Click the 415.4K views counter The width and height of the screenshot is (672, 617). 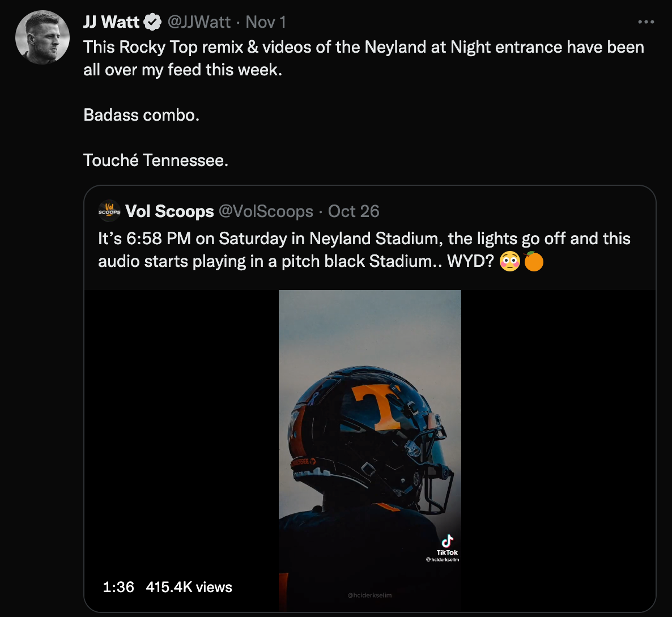click(x=189, y=587)
